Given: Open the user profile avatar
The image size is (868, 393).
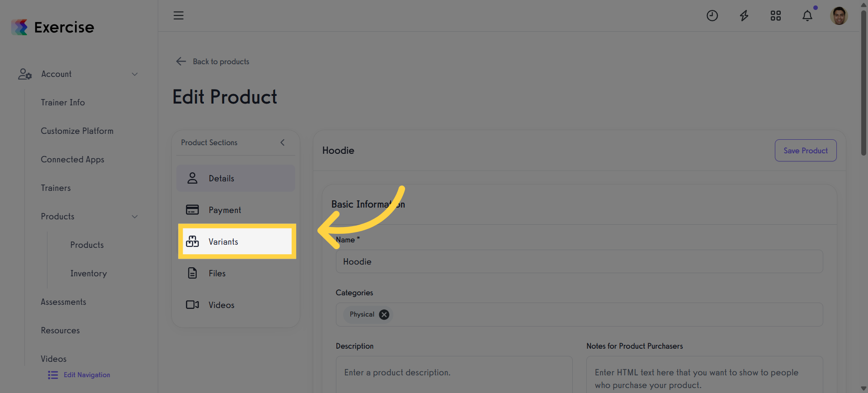Looking at the screenshot, I should point(839,16).
